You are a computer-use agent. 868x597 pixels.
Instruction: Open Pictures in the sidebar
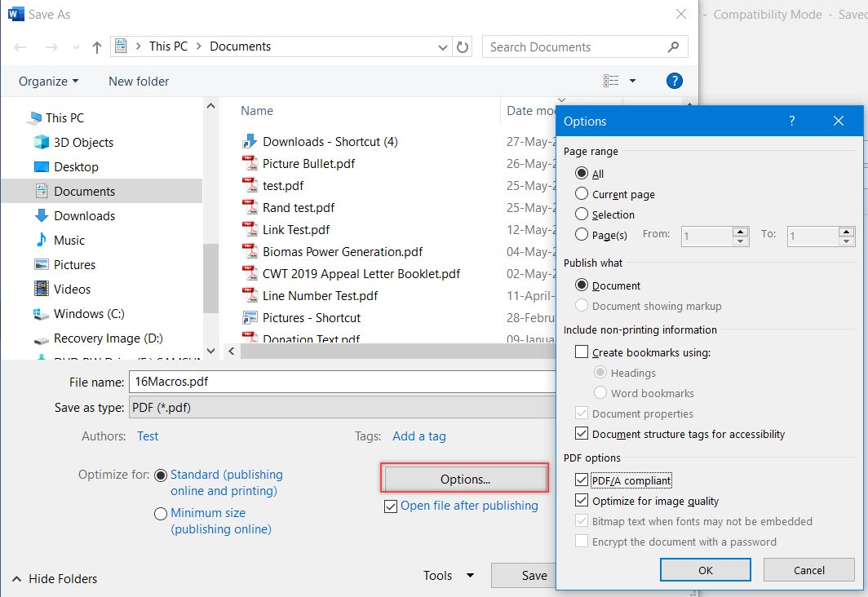tap(74, 264)
